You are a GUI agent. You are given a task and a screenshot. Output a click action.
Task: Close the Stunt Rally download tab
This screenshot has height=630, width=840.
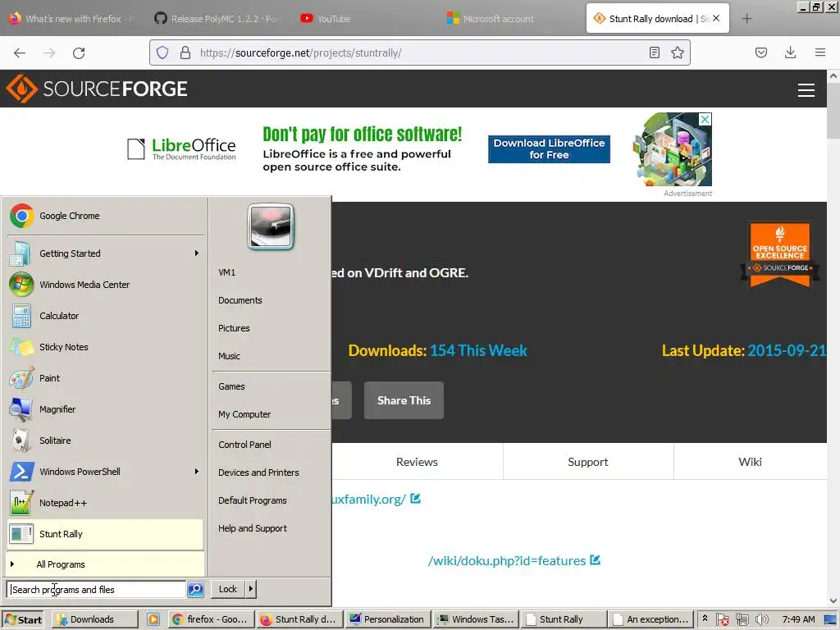716,19
